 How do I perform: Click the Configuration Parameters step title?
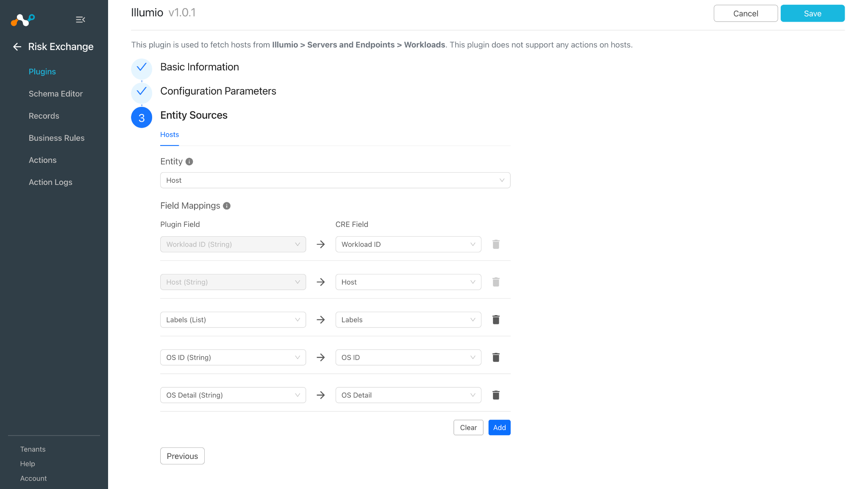pyautogui.click(x=218, y=91)
